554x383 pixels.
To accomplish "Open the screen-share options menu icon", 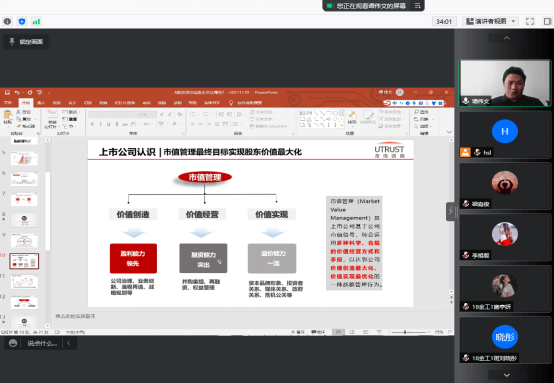I will [x=417, y=6].
